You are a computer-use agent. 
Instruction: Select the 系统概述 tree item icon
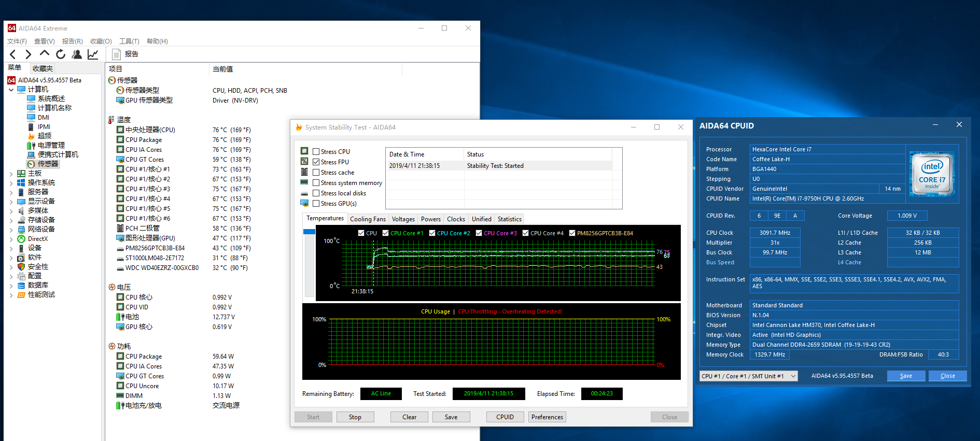coord(31,98)
